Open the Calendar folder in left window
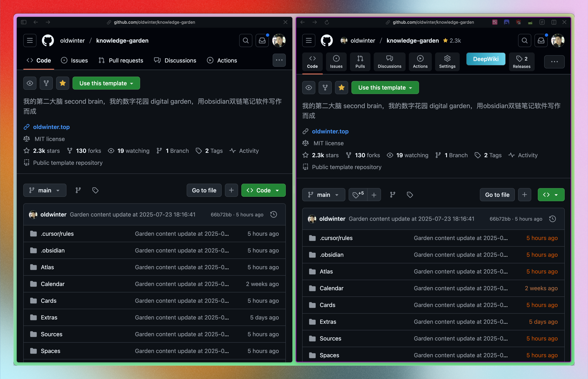The width and height of the screenshot is (588, 379). pos(53,284)
